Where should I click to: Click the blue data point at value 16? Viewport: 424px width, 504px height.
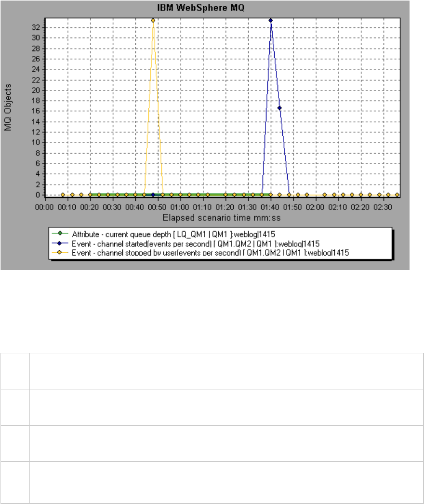(279, 108)
